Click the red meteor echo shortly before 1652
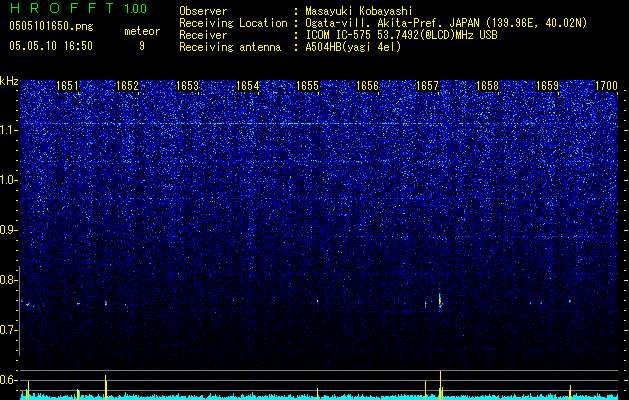Screen dimensions: 629x400 click(106, 303)
